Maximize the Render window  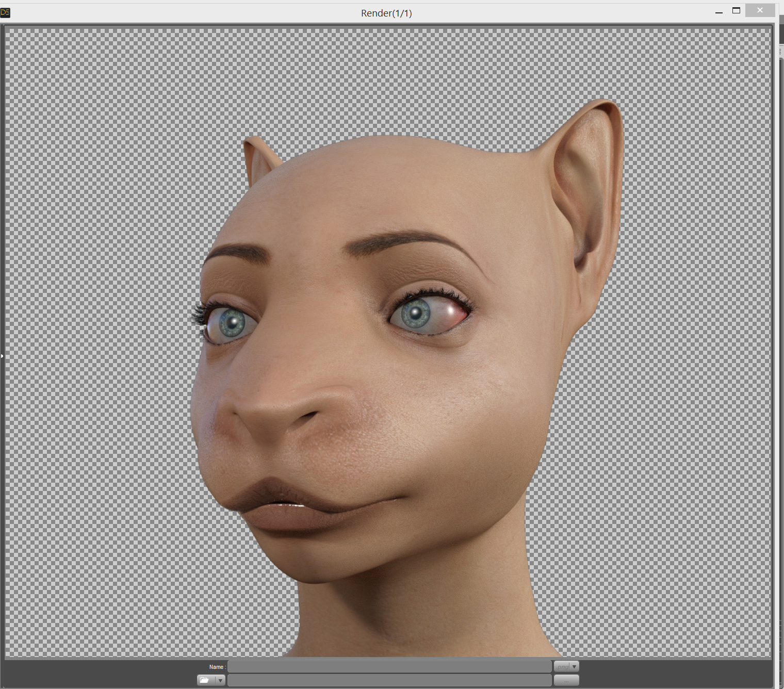[x=736, y=11]
